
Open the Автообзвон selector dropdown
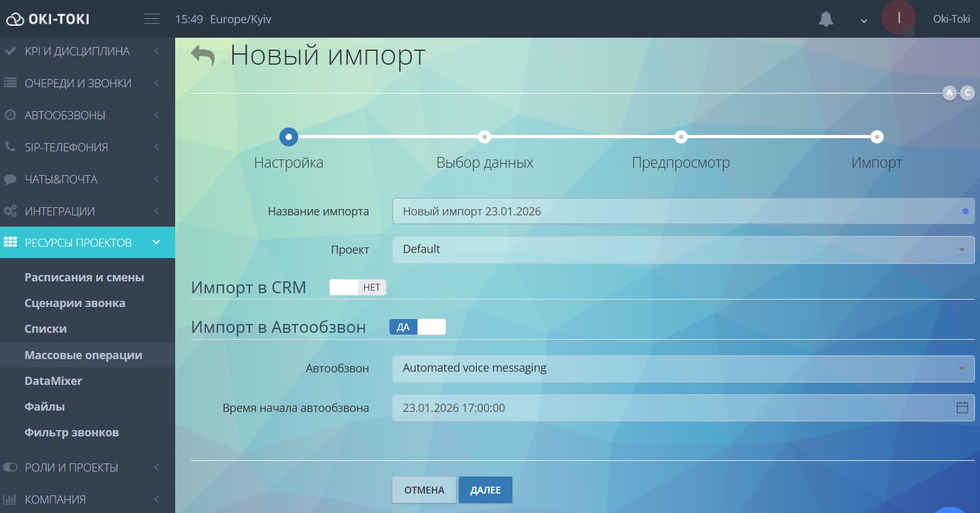click(682, 368)
